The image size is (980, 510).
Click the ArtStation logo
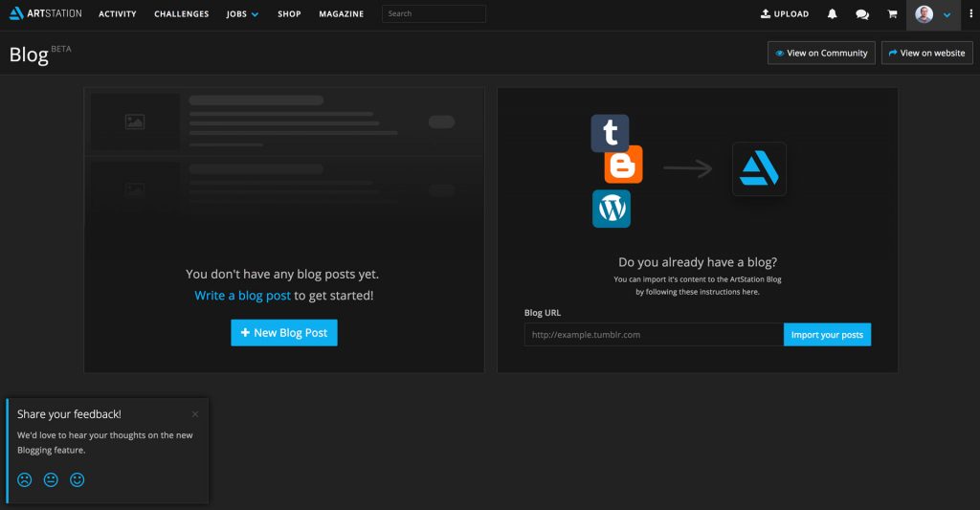[45, 13]
